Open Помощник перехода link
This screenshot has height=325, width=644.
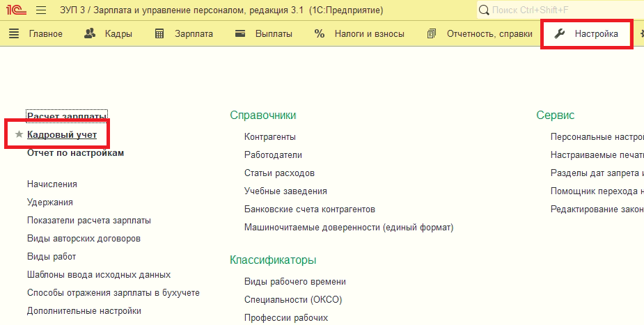tap(597, 191)
